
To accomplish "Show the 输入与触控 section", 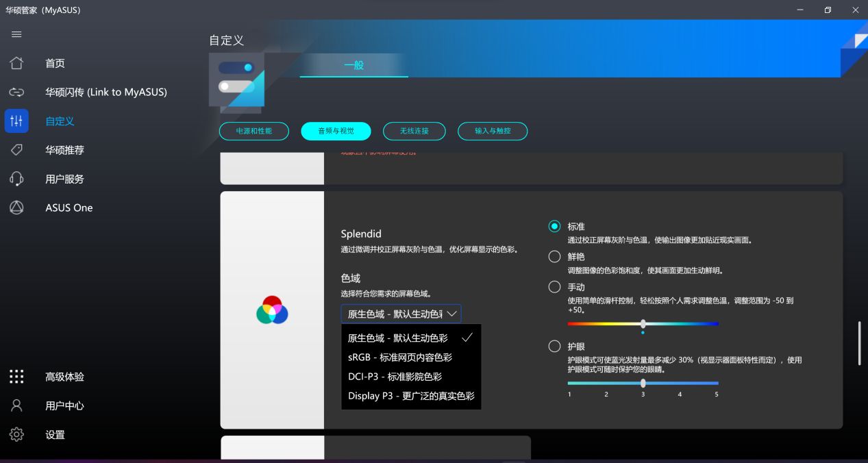I will [493, 131].
